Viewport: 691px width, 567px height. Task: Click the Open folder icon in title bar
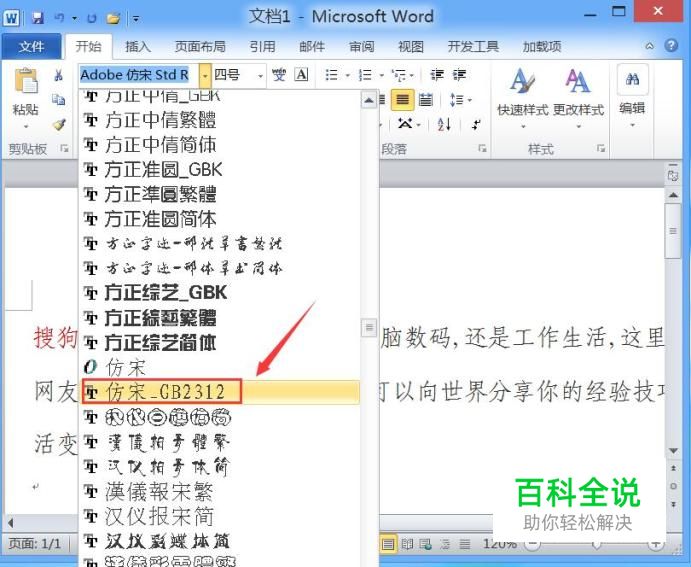[x=113, y=19]
